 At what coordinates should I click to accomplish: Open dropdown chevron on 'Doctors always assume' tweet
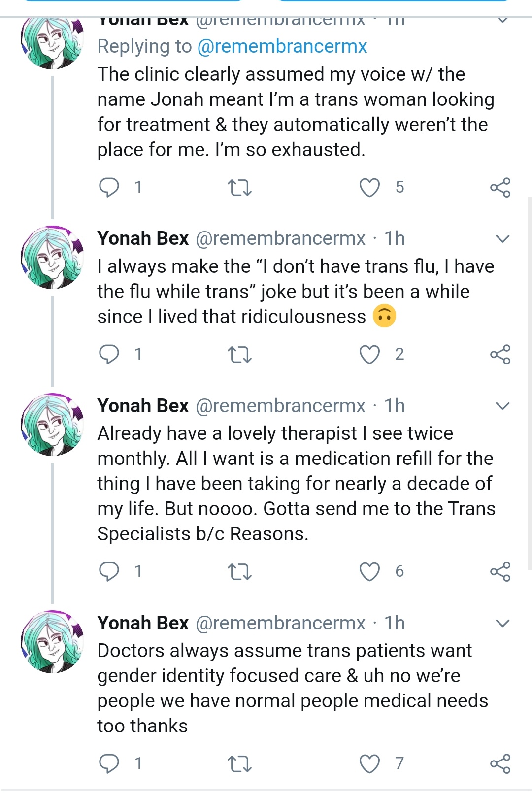click(x=502, y=624)
